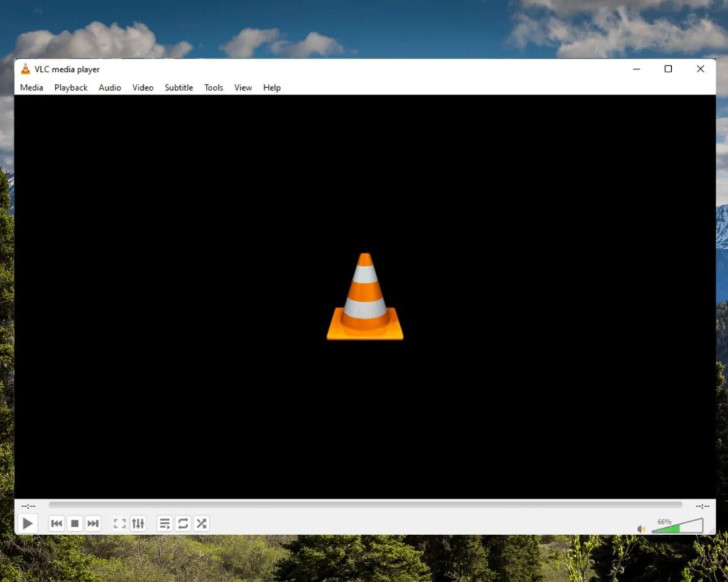This screenshot has height=582, width=728.
Task: Minimize the VLC media player window
Action: click(636, 69)
